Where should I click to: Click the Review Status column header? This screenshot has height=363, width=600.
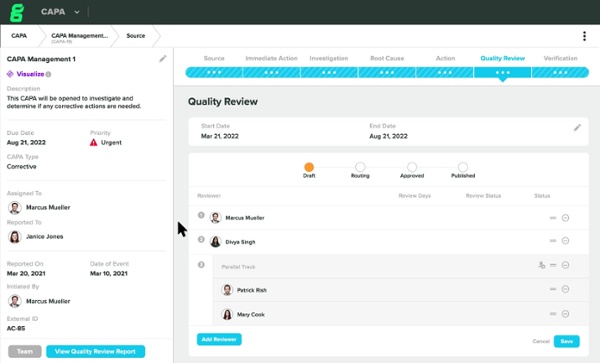483,195
